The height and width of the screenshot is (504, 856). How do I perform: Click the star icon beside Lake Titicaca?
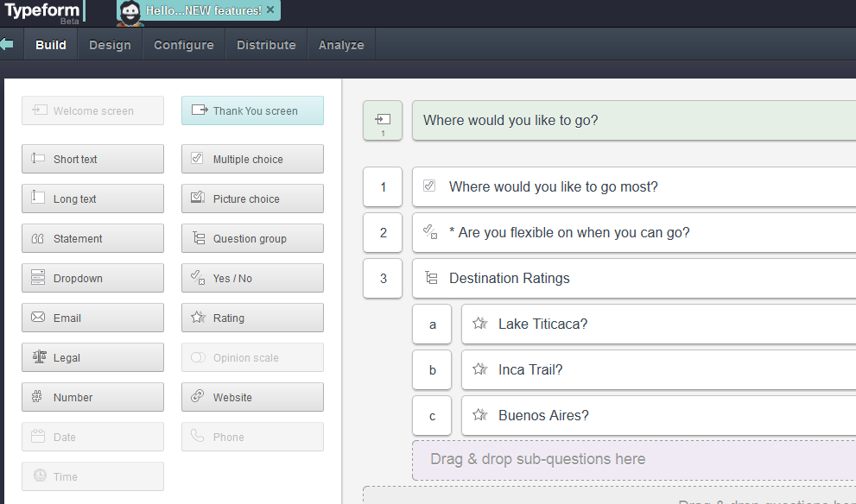[479, 324]
